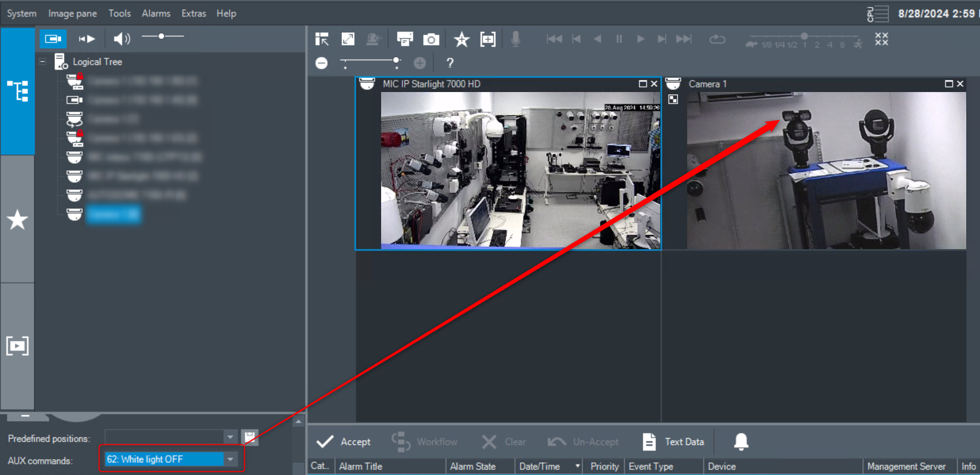Collapse the Logical Tree node
This screenshot has width=980, height=475.
tap(43, 62)
